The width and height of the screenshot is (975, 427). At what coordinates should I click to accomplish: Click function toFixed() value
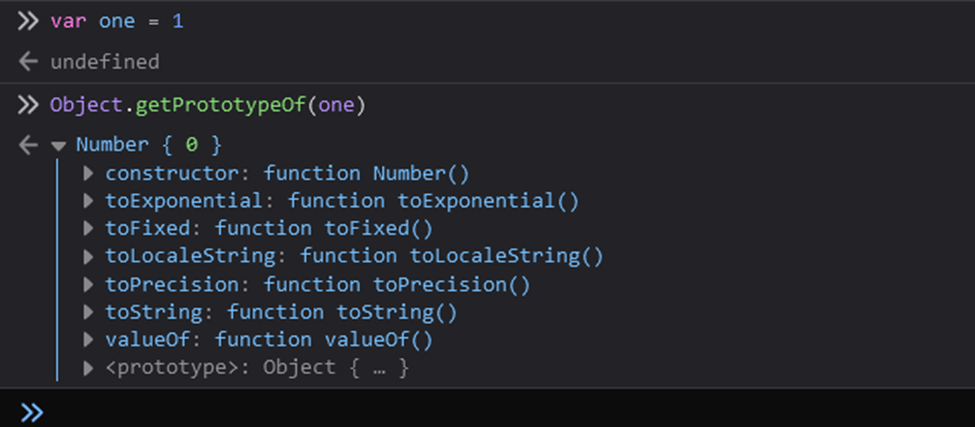coord(323,229)
